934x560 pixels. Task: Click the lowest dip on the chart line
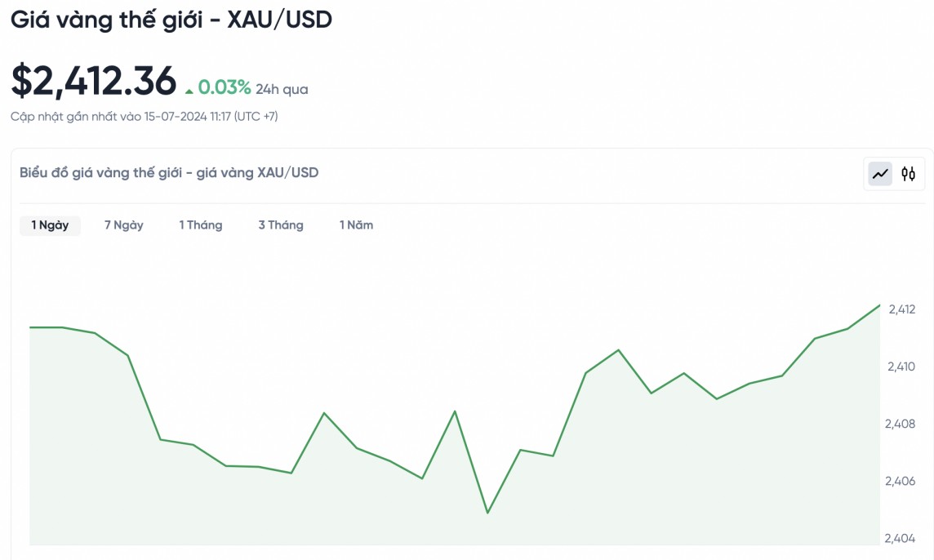pos(487,513)
